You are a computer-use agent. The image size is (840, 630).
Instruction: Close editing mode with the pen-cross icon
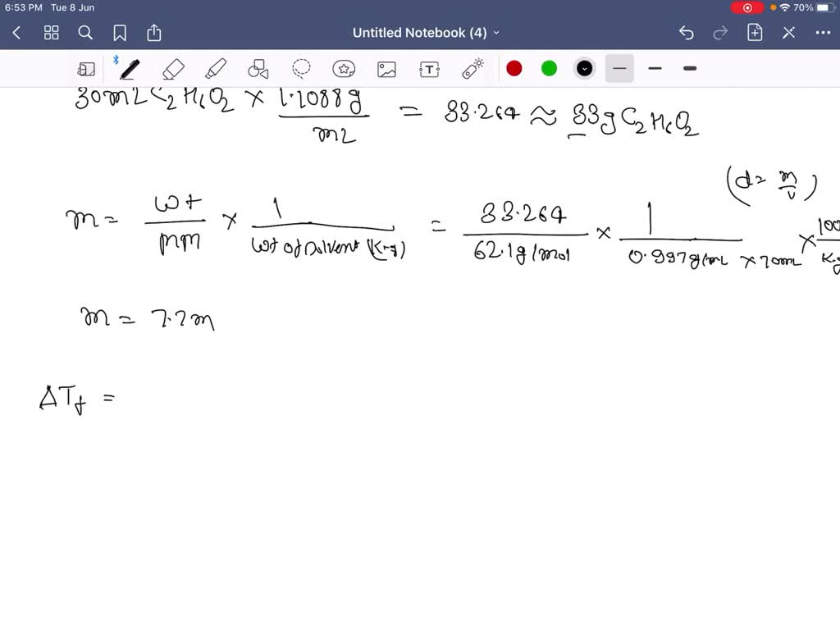788,33
